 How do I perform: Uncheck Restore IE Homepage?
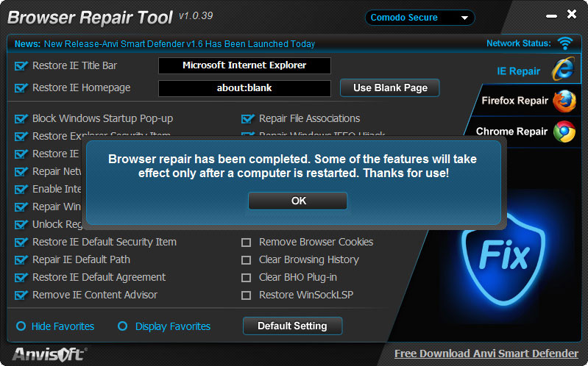(21, 88)
